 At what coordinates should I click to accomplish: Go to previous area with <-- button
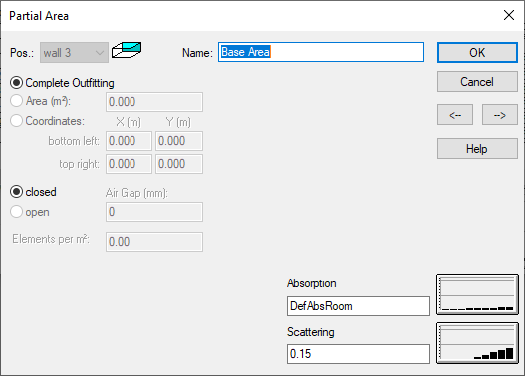pyautogui.click(x=455, y=115)
